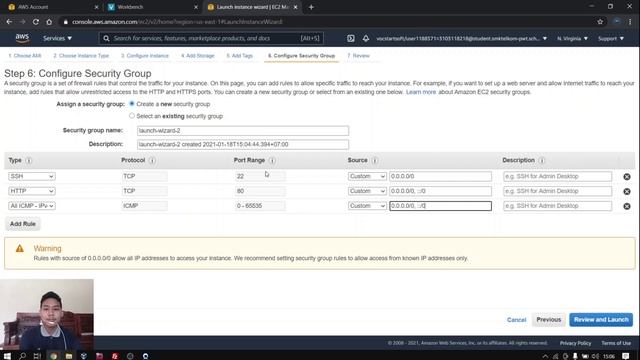Image resolution: width=640 pixels, height=360 pixels.
Task: Click info icon next to Port Range header
Action: 272,160
